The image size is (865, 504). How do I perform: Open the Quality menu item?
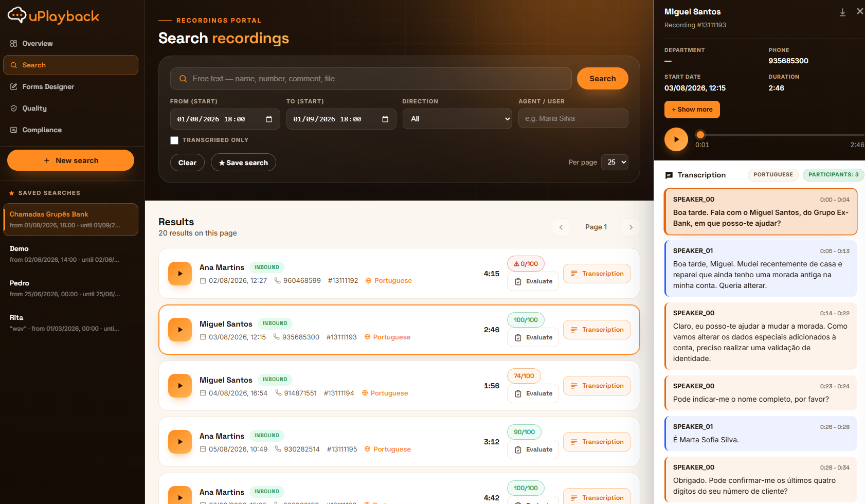70,109
